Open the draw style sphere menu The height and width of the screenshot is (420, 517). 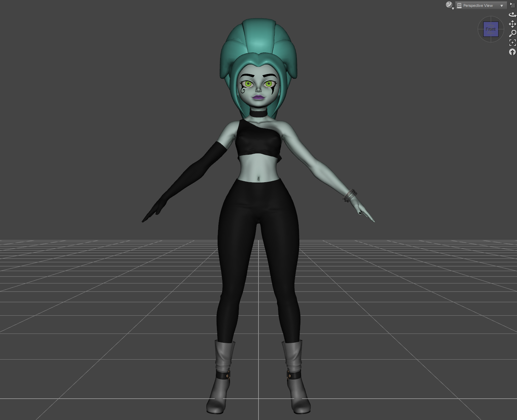click(x=450, y=5)
